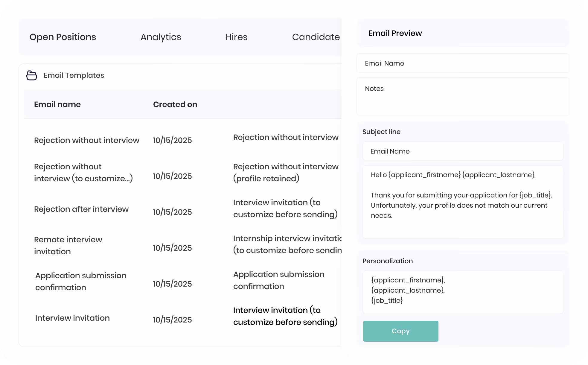The width and height of the screenshot is (588, 365).
Task: Click inside the Notes text area
Action: 463,96
